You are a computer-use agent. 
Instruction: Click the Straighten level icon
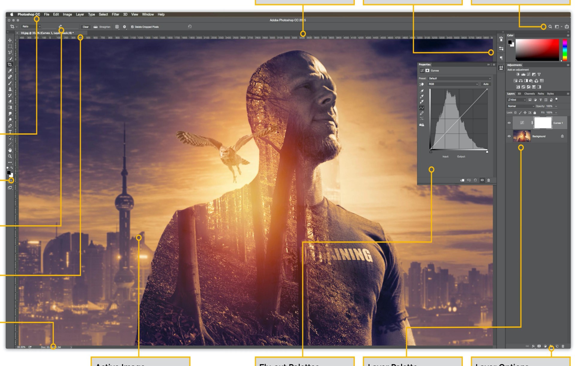pos(96,27)
